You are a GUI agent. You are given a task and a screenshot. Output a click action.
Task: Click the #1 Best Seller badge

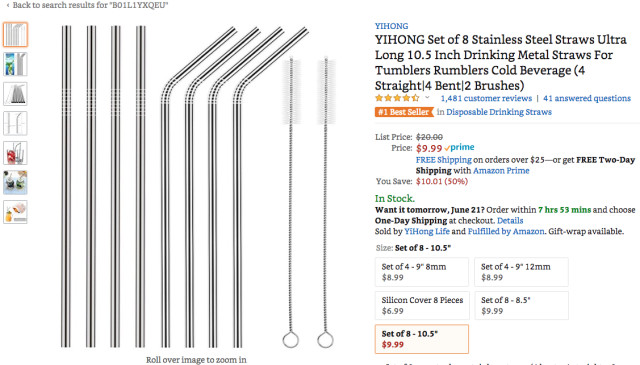[x=404, y=112]
